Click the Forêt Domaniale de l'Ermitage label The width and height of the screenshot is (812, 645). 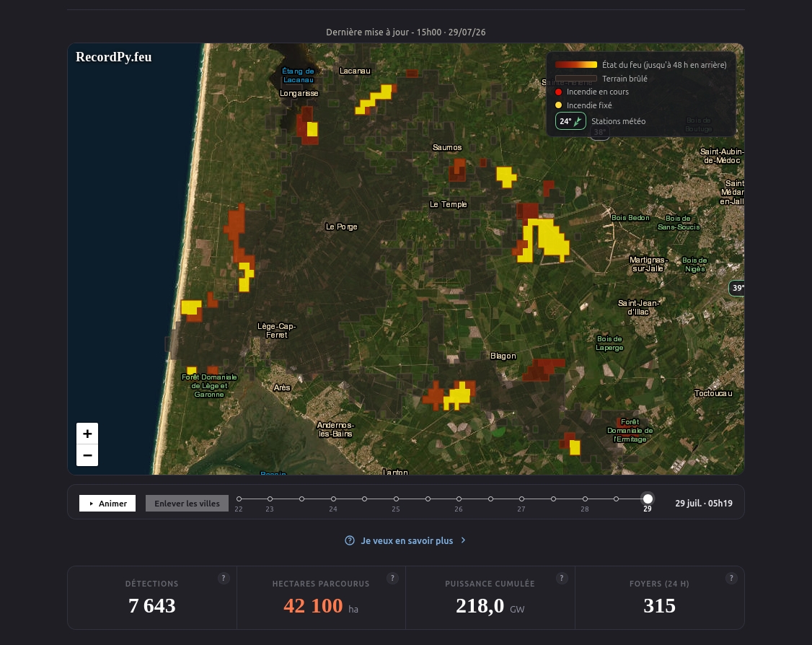click(630, 431)
